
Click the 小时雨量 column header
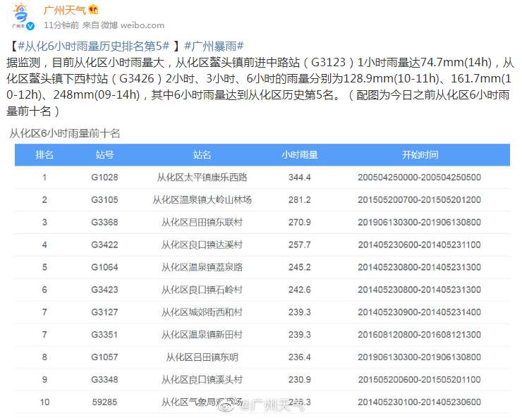pyautogui.click(x=299, y=155)
